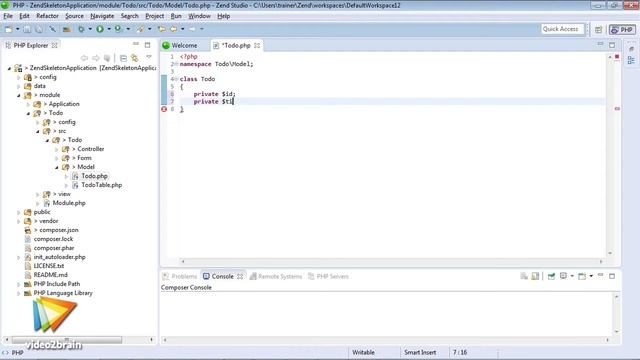Open the Project menu
Image resolution: width=640 pixels, height=360 pixels.
155,16
